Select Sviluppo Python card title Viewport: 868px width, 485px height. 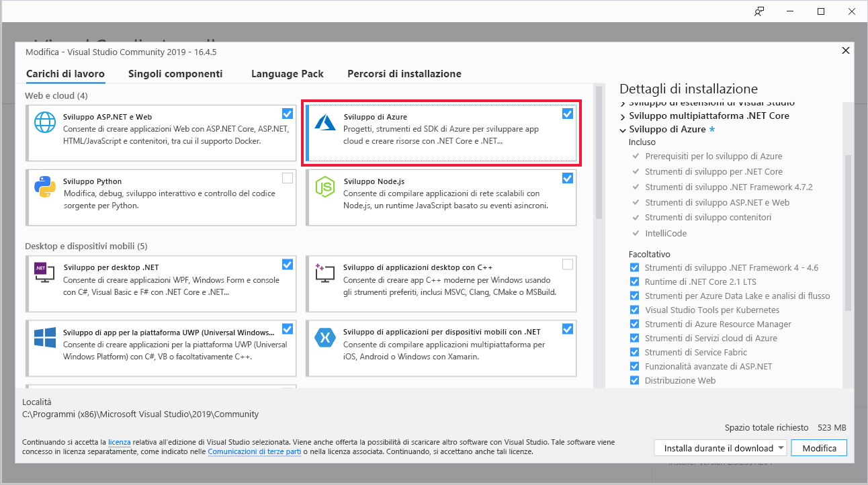pyautogui.click(x=93, y=181)
